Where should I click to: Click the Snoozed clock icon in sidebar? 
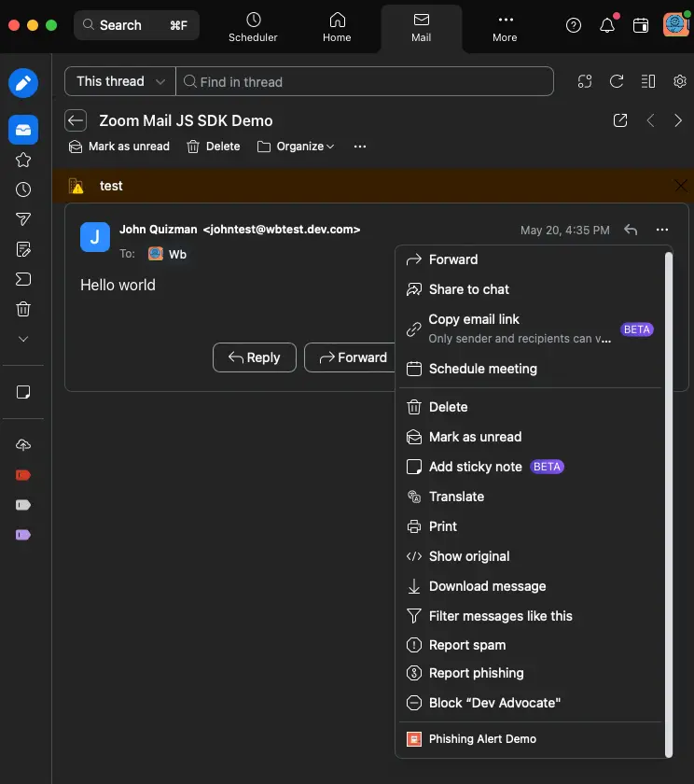(23, 189)
